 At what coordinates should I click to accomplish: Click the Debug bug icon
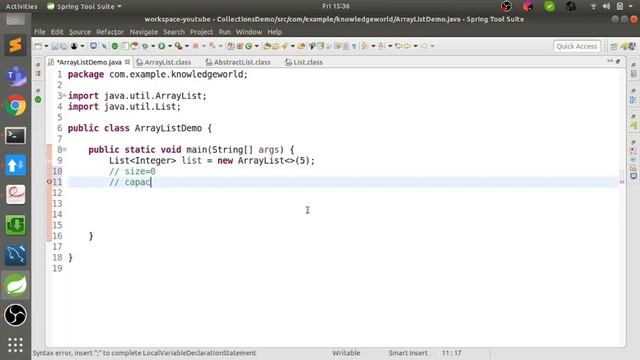(x=145, y=46)
